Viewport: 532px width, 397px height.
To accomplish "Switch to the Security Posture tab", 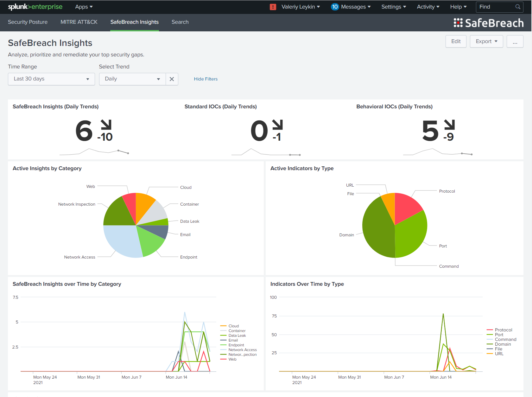I will point(28,22).
